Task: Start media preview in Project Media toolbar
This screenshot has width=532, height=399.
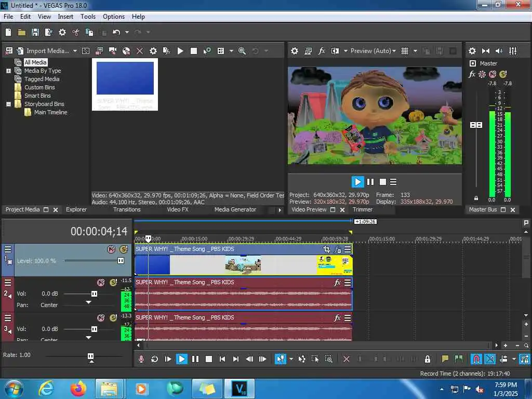Action: [x=180, y=51]
